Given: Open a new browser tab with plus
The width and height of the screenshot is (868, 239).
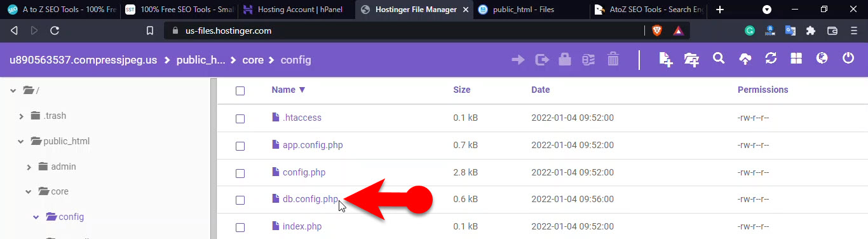Looking at the screenshot, I should pyautogui.click(x=720, y=10).
